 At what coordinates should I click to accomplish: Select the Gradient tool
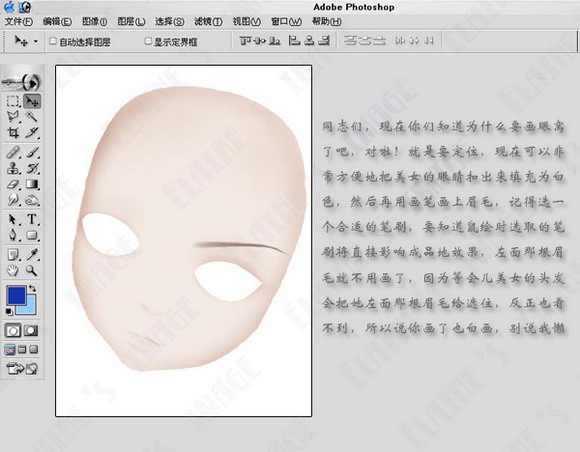coord(32,184)
